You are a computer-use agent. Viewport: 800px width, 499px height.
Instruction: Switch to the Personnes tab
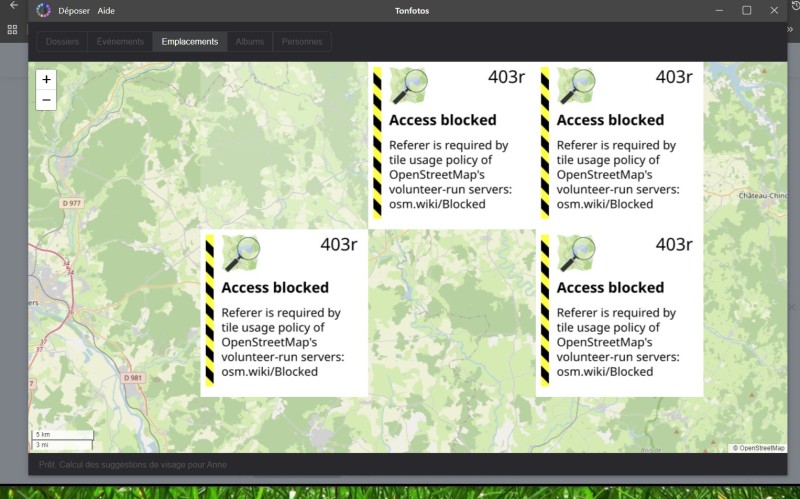coord(302,42)
